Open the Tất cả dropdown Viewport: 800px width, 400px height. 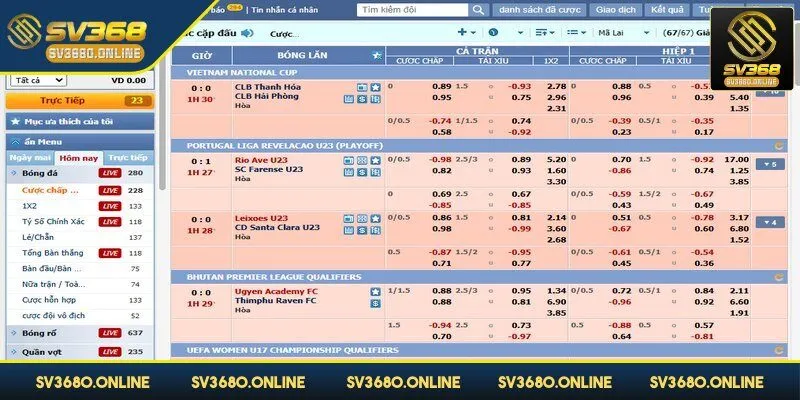tap(36, 80)
